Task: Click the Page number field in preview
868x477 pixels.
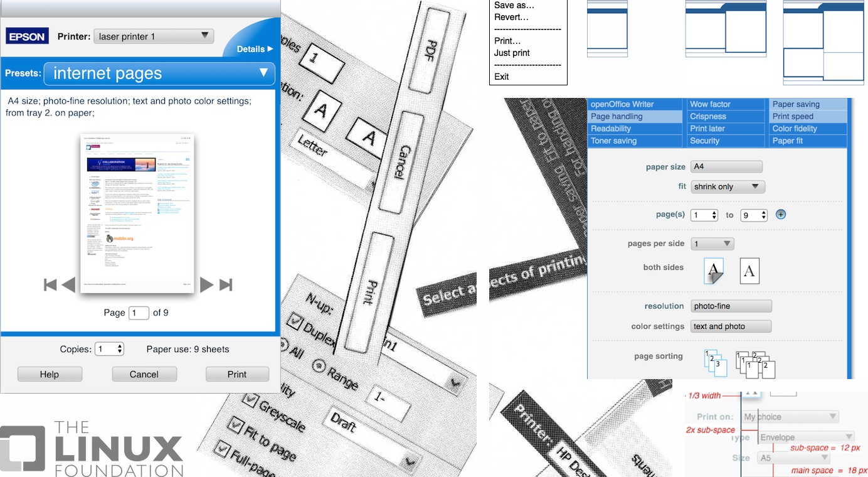Action: tap(139, 313)
